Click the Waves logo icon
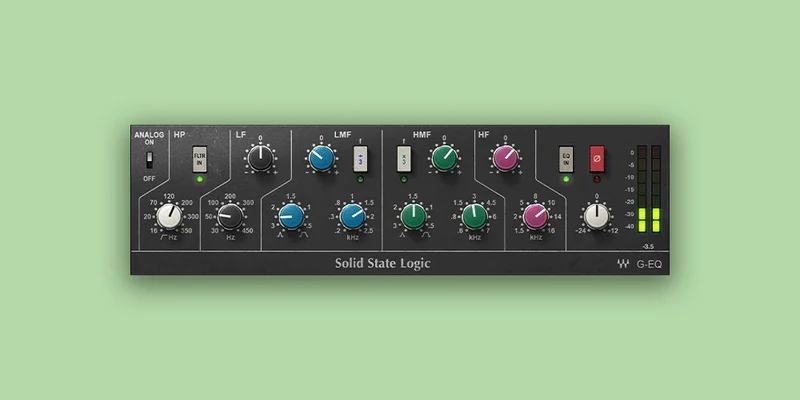The height and width of the screenshot is (400, 800). 622,264
